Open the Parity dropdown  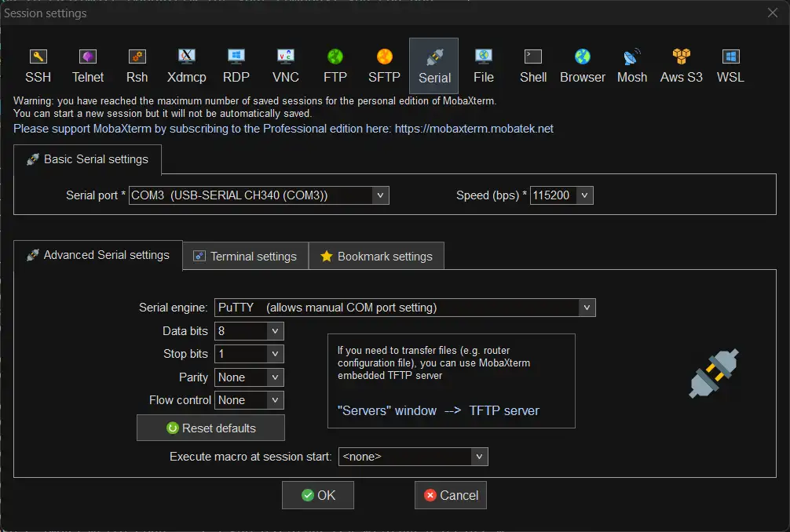(x=275, y=377)
